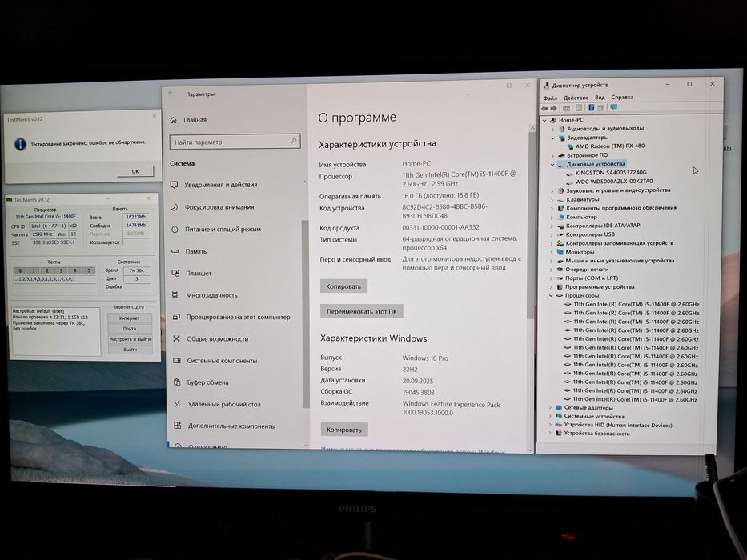
Task: Expand the Устройства безопасности node
Action: (x=550, y=434)
